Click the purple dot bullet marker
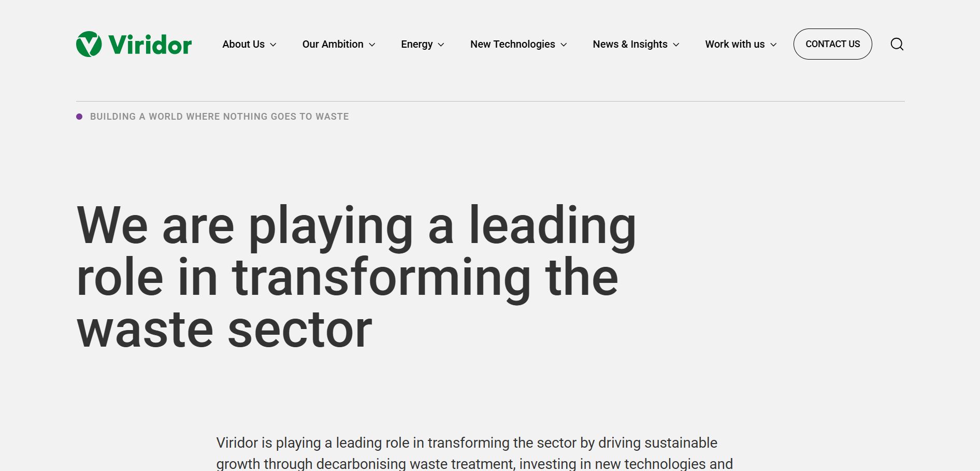The height and width of the screenshot is (471, 980). coord(79,117)
